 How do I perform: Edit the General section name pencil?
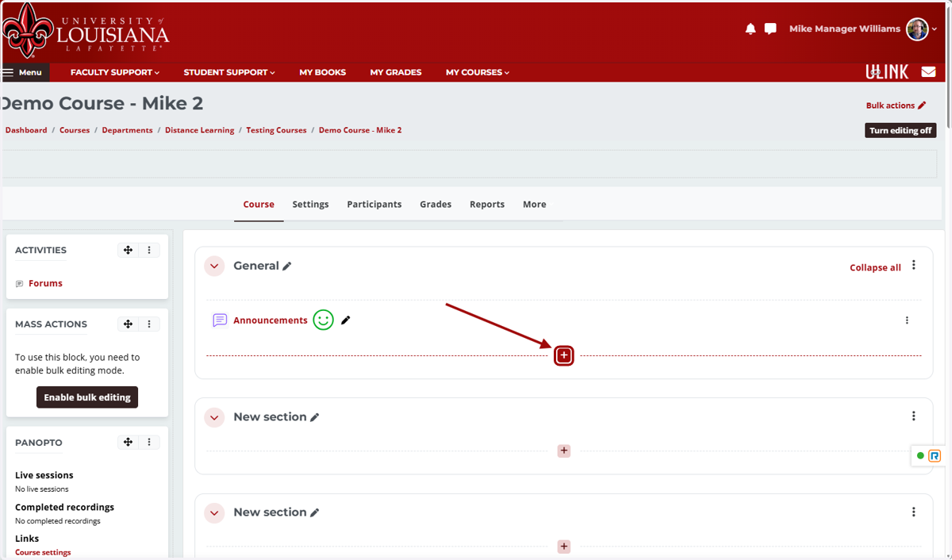click(x=287, y=267)
